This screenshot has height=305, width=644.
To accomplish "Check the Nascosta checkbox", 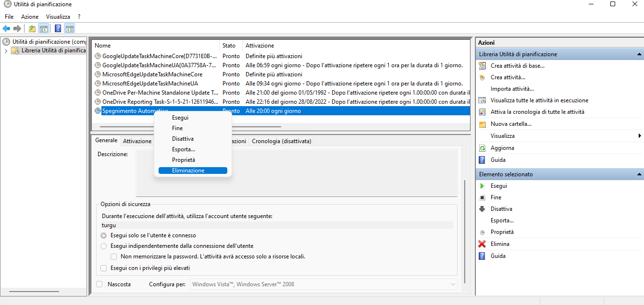I will click(99, 284).
